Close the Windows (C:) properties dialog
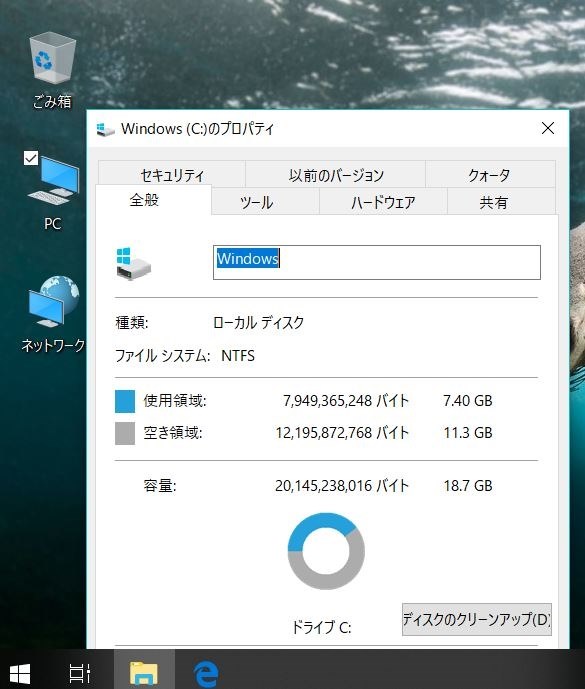Screen dimensions: 585x689 coord(548,128)
